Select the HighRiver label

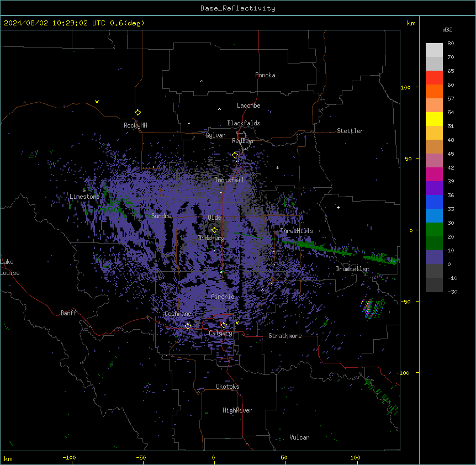click(x=237, y=410)
